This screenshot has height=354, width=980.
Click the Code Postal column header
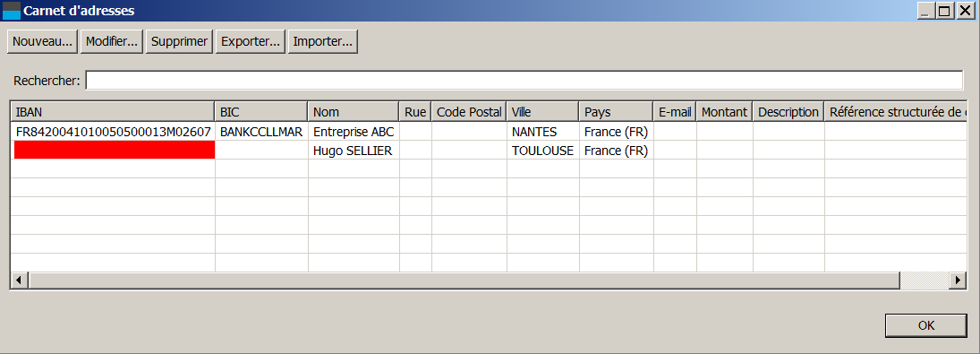click(469, 112)
